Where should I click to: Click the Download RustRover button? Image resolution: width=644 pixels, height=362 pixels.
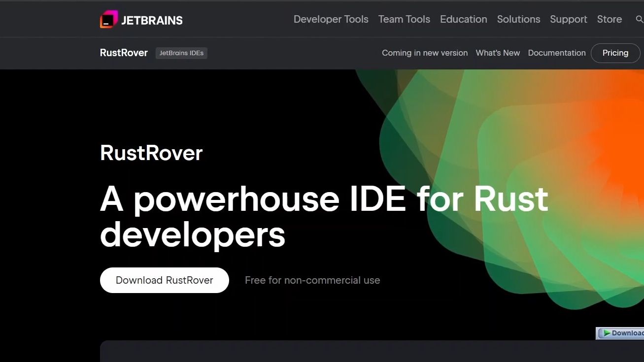click(x=165, y=280)
